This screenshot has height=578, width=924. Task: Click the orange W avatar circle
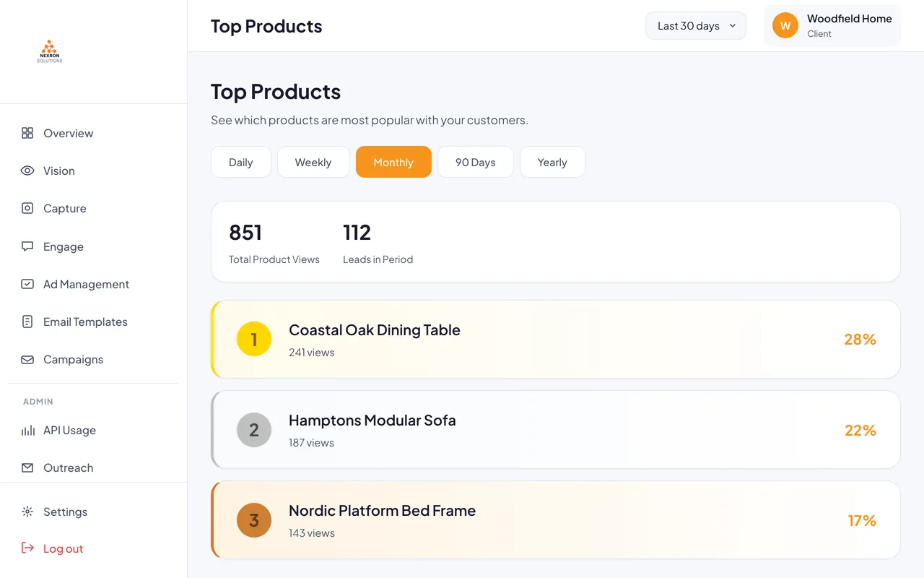785,26
